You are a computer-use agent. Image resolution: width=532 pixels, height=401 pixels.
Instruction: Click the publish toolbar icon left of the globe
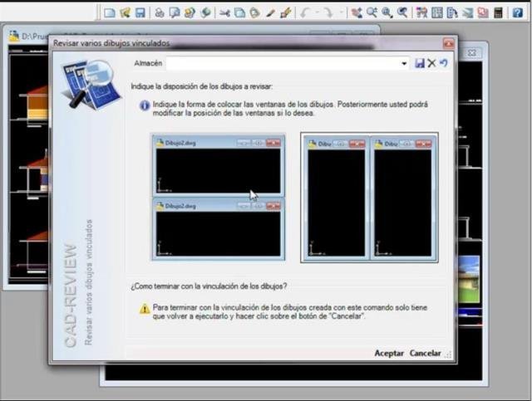[190, 13]
